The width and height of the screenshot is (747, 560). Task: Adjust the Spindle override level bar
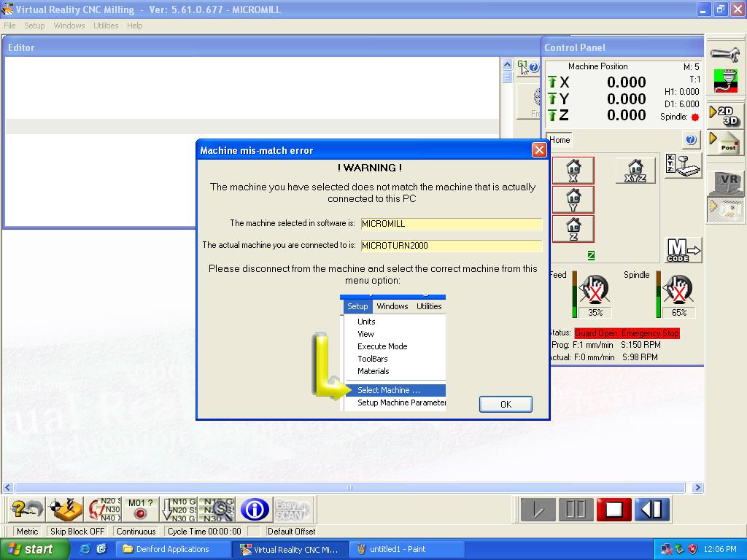659,295
